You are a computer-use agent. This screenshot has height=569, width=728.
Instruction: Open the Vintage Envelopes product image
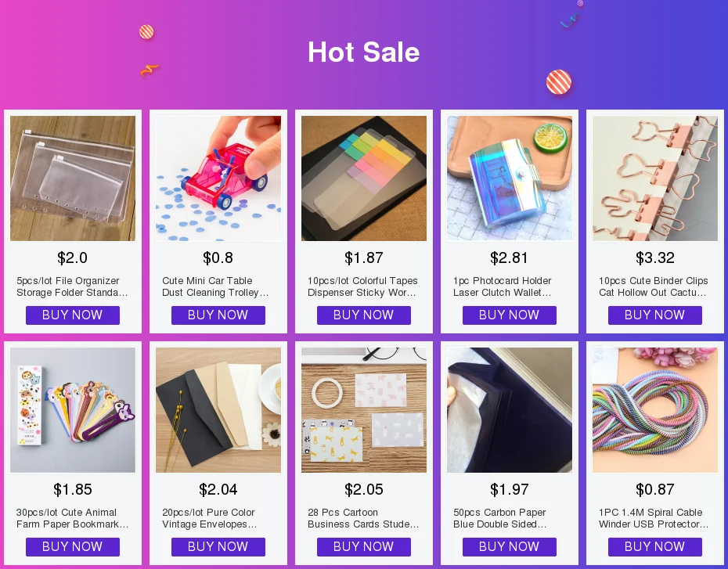click(x=218, y=410)
